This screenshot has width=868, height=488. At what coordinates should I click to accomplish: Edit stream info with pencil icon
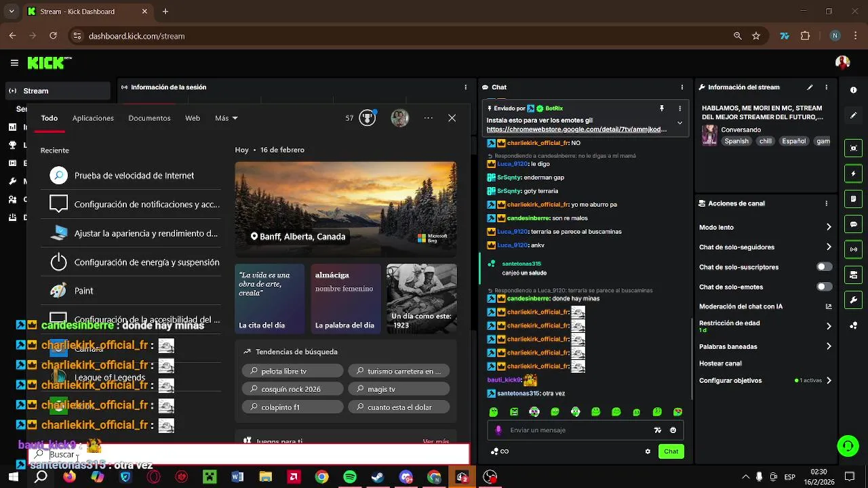click(810, 87)
